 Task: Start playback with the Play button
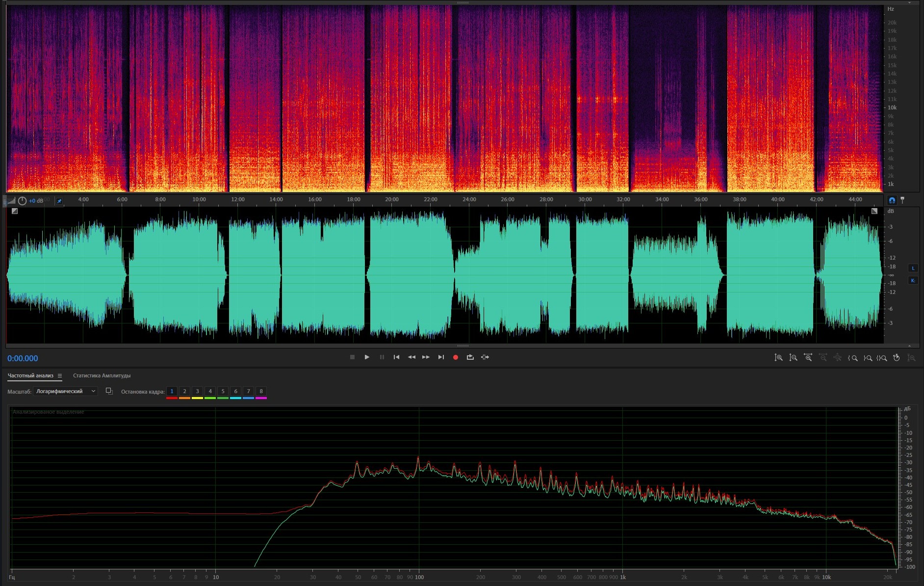(x=367, y=357)
